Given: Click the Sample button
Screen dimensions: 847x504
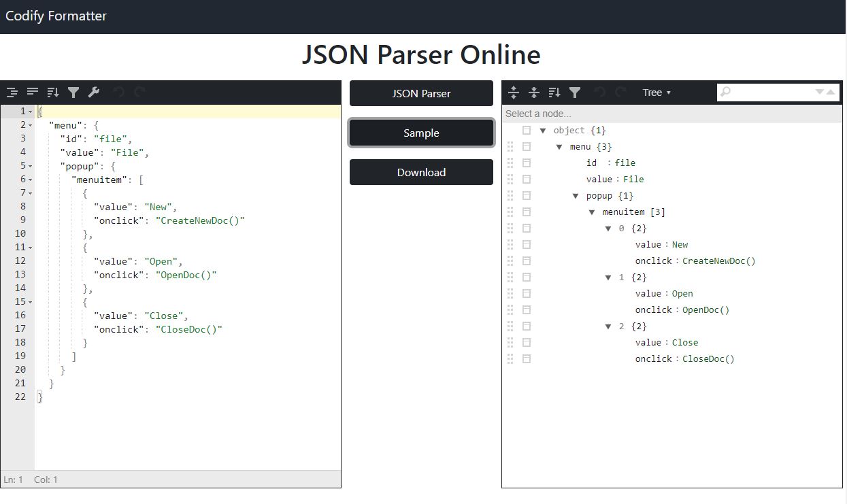Looking at the screenshot, I should pyautogui.click(x=421, y=133).
